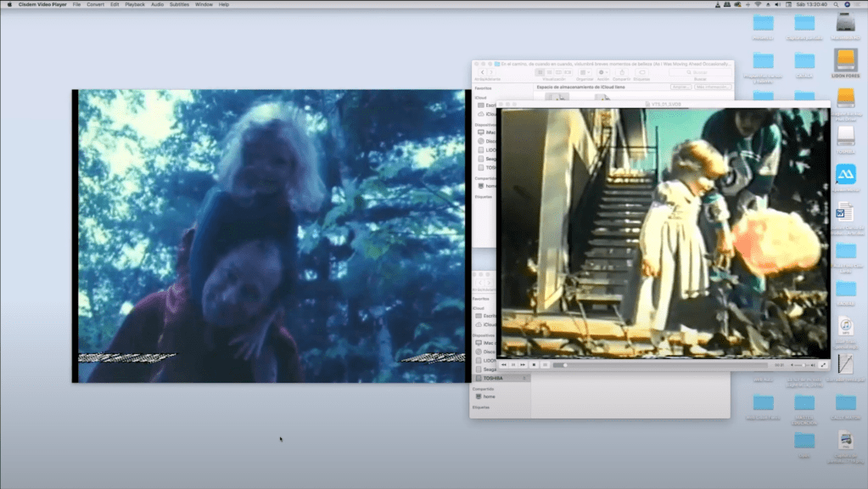This screenshot has width=868, height=489.
Task: Click the Finder Buscar search field
Action: pyautogui.click(x=701, y=73)
